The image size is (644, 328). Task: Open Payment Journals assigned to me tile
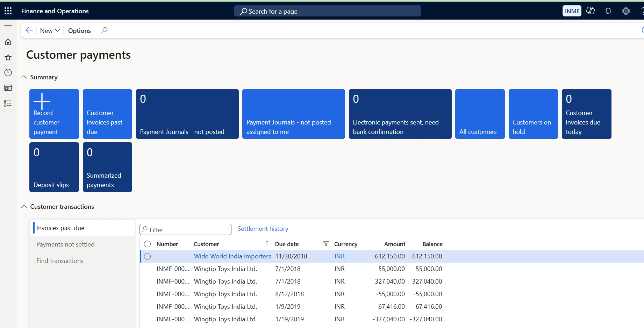click(294, 114)
